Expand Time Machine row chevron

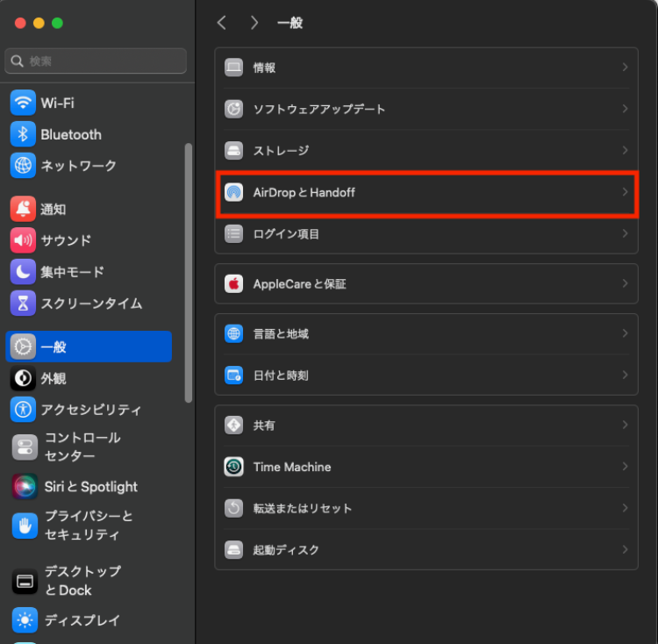point(625,467)
